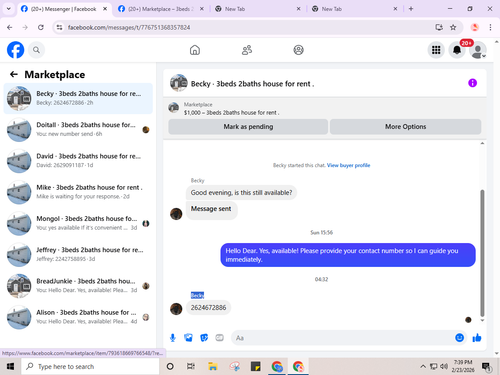Click the 'Message sent' bubble
The height and width of the screenshot is (375, 500).
coord(211,210)
